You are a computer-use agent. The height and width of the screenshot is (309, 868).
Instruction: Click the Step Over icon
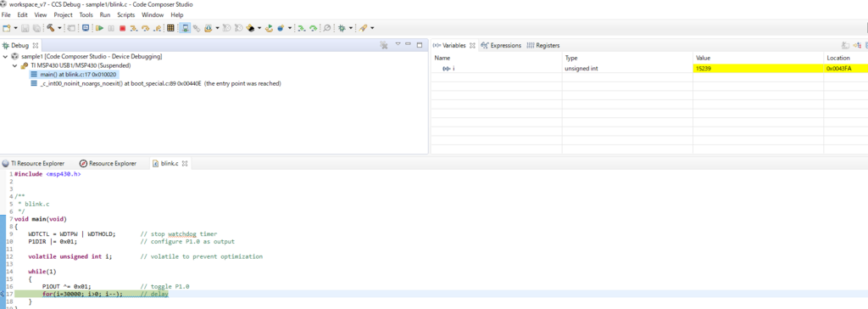146,28
